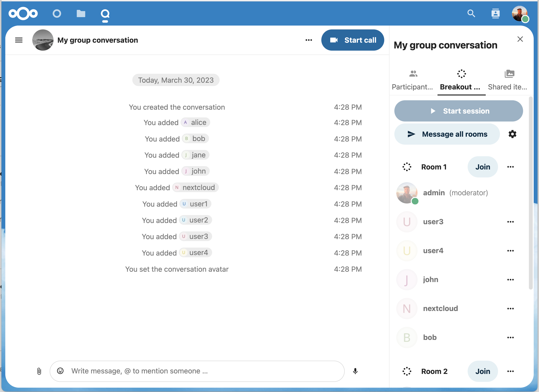Image resolution: width=539 pixels, height=392 pixels.
Task: Click the files app icon in header
Action: [80, 14]
